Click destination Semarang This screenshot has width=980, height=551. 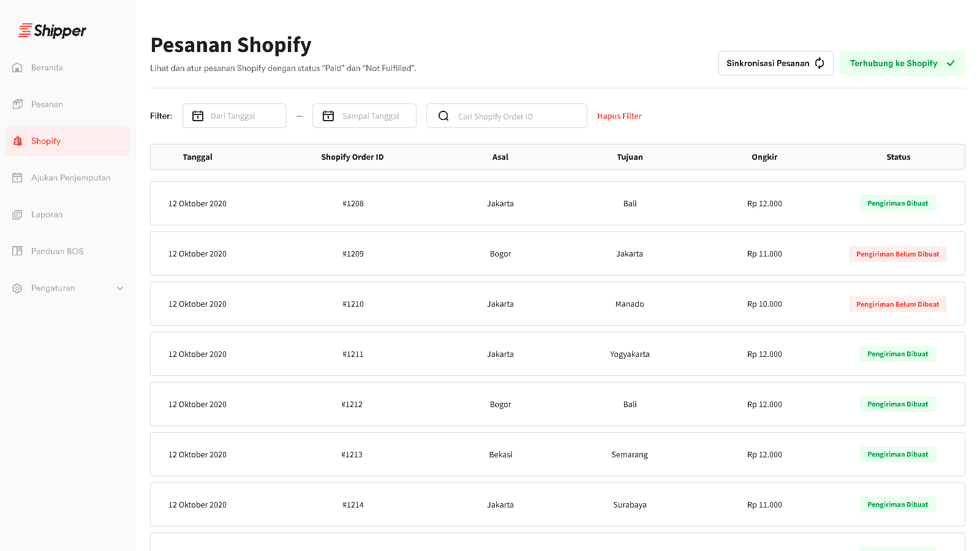pos(630,454)
